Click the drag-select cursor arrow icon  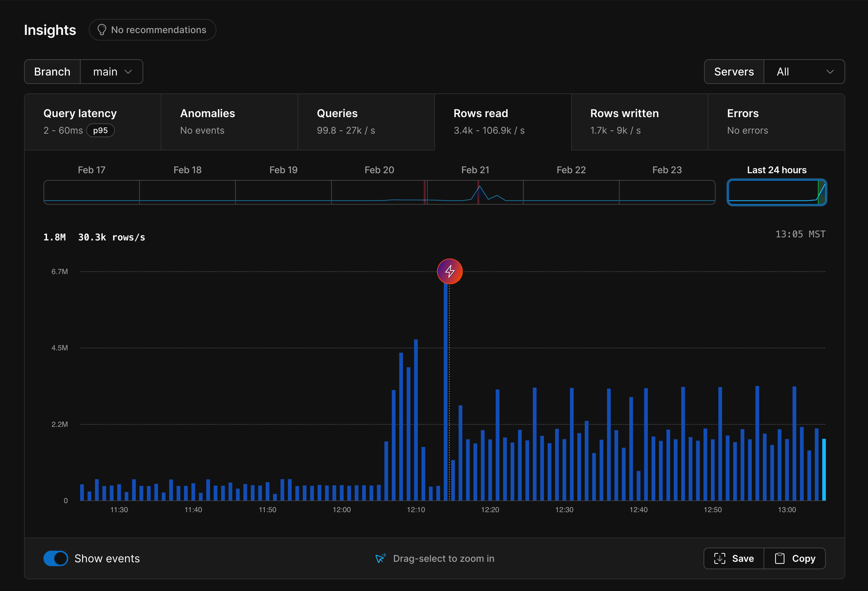[380, 558]
